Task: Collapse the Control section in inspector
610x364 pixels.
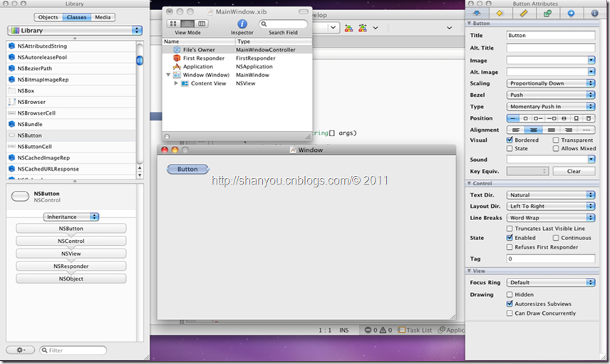Action: [469, 183]
